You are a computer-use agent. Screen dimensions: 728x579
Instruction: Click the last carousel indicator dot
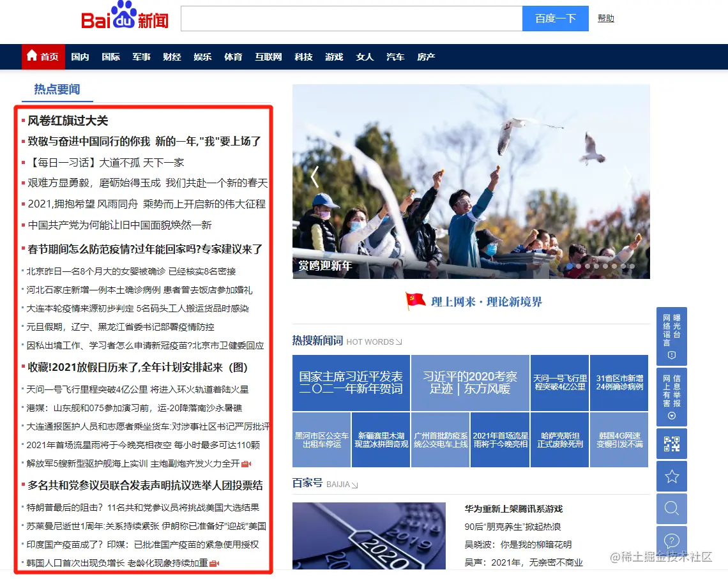632,266
